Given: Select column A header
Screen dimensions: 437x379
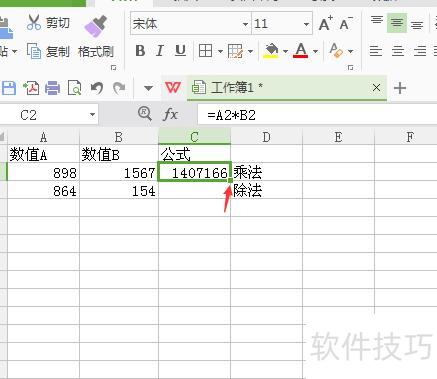Looking at the screenshot, I should tap(43, 137).
